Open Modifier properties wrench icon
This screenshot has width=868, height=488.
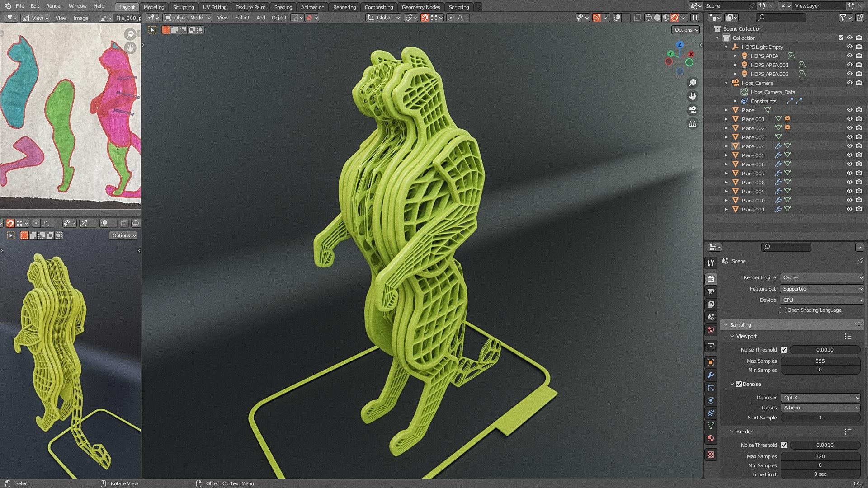coord(711,375)
